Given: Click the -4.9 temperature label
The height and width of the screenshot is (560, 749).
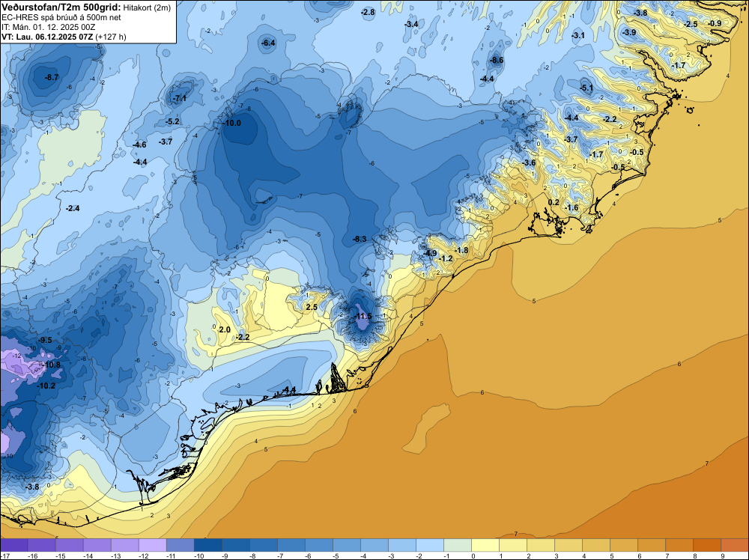Looking at the screenshot, I should (x=430, y=253).
